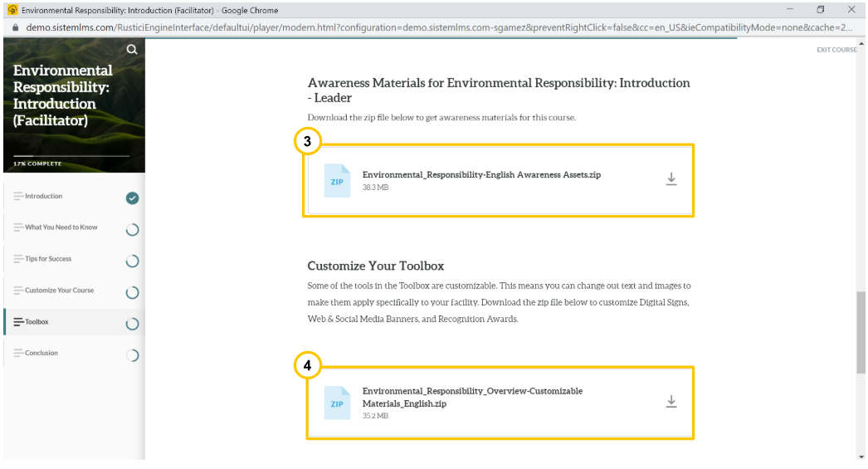The width and height of the screenshot is (868, 469).
Task: Click the 17% complete progress bar
Action: (x=72, y=156)
